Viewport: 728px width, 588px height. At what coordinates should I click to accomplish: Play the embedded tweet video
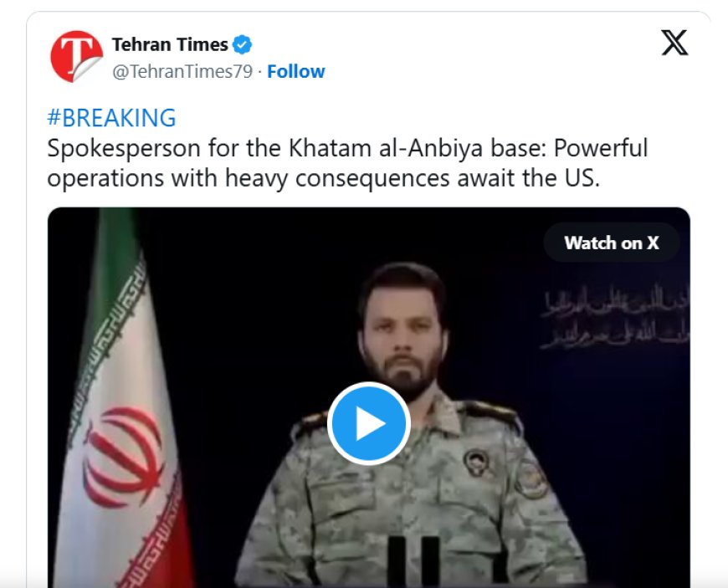(369, 423)
